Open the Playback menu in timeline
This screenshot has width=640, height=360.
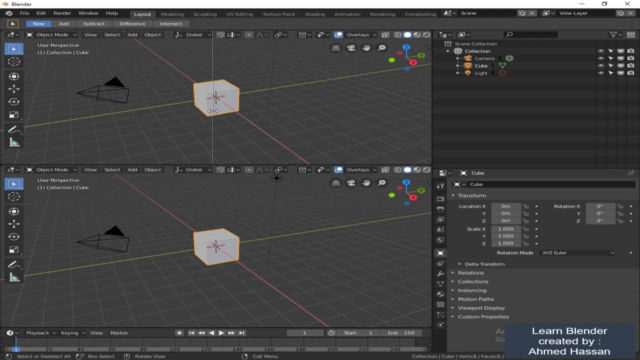[x=40, y=333]
